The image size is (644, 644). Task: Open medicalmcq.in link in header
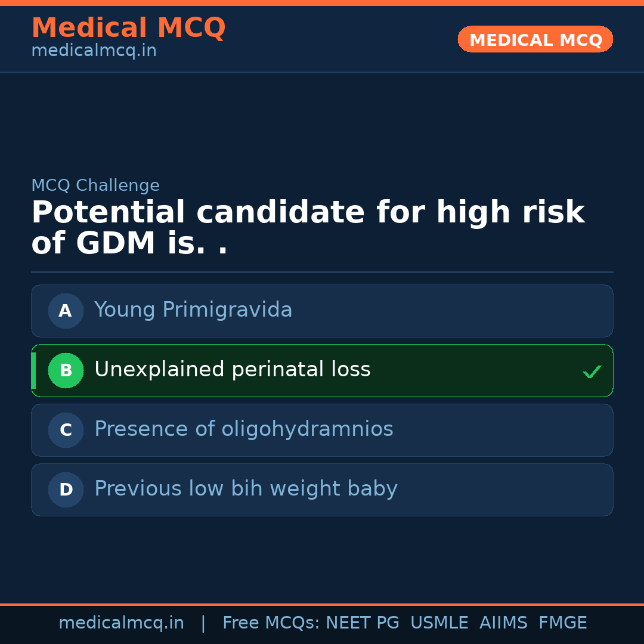[94, 51]
